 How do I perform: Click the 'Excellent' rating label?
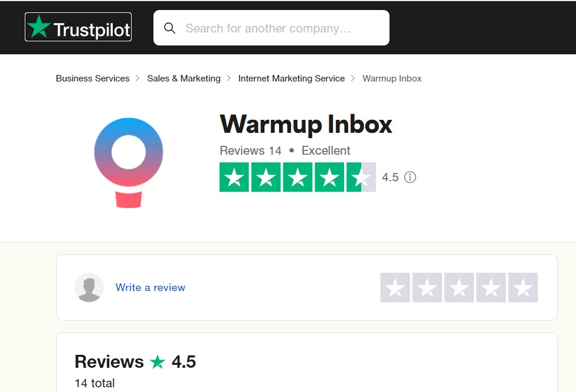pos(326,151)
